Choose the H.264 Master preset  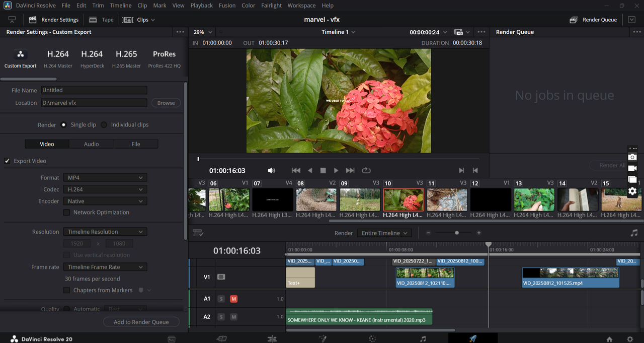point(58,59)
